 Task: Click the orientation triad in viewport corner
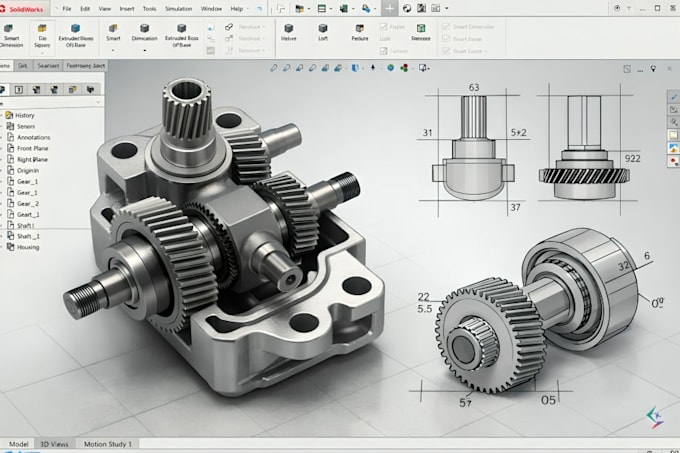(x=655, y=417)
